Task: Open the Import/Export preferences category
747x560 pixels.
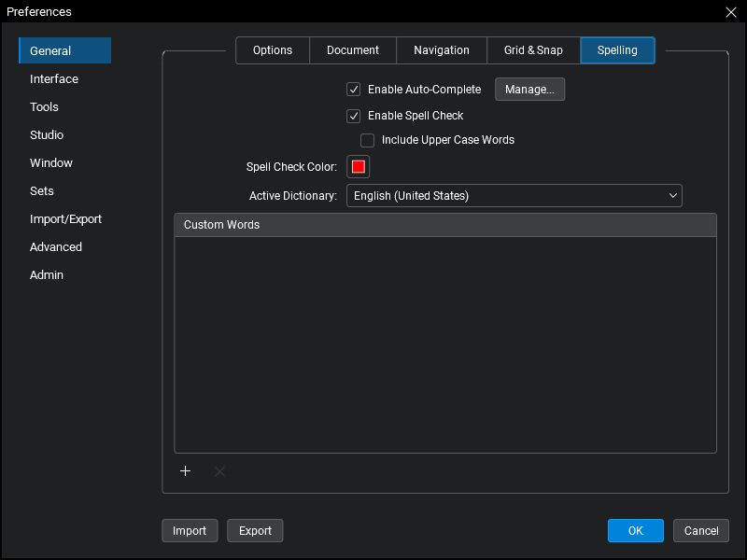Action: click(65, 219)
